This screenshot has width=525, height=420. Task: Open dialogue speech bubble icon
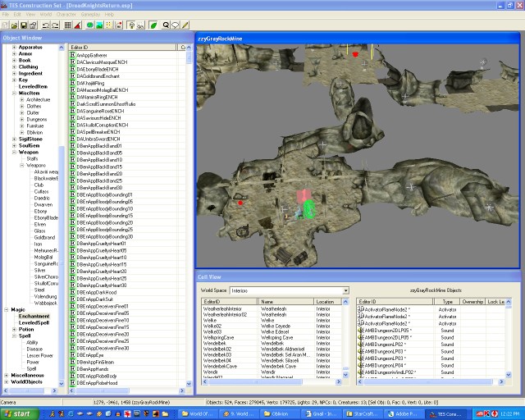[175, 25]
